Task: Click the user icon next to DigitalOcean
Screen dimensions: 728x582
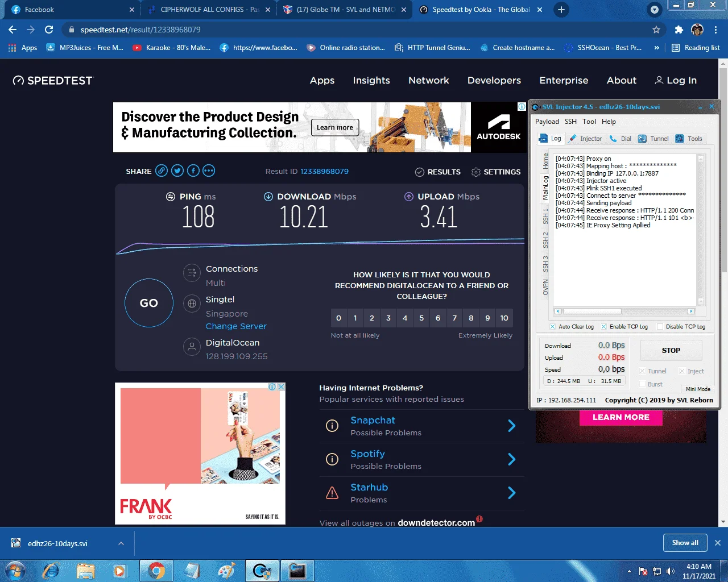Action: (192, 346)
